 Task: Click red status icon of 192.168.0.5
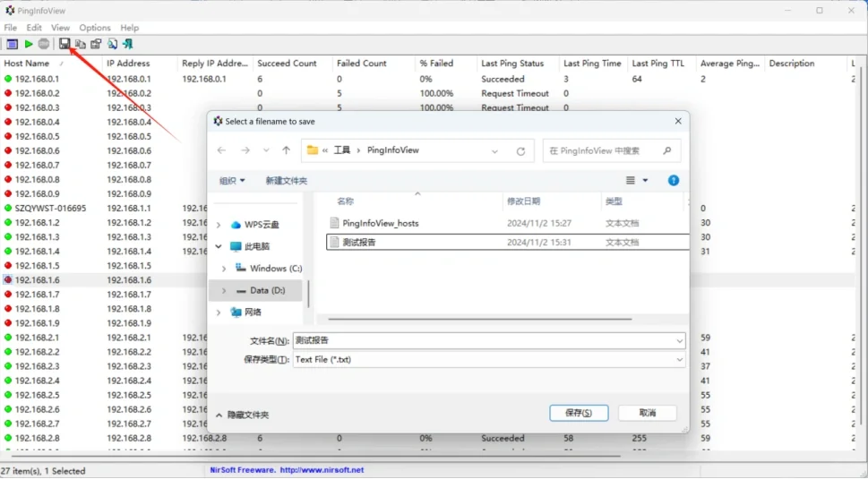click(x=8, y=137)
